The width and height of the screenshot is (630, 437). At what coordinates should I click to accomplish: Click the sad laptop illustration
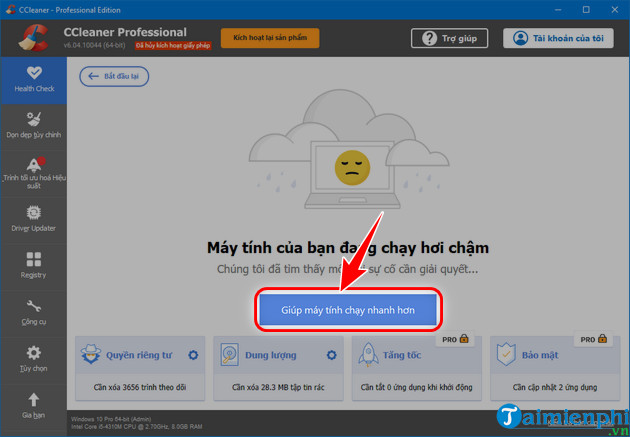(349, 149)
